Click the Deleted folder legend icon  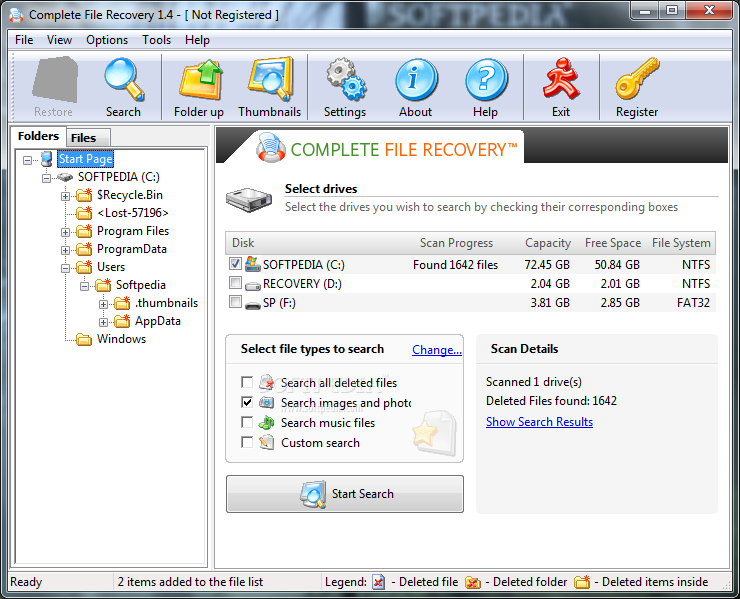tap(473, 582)
